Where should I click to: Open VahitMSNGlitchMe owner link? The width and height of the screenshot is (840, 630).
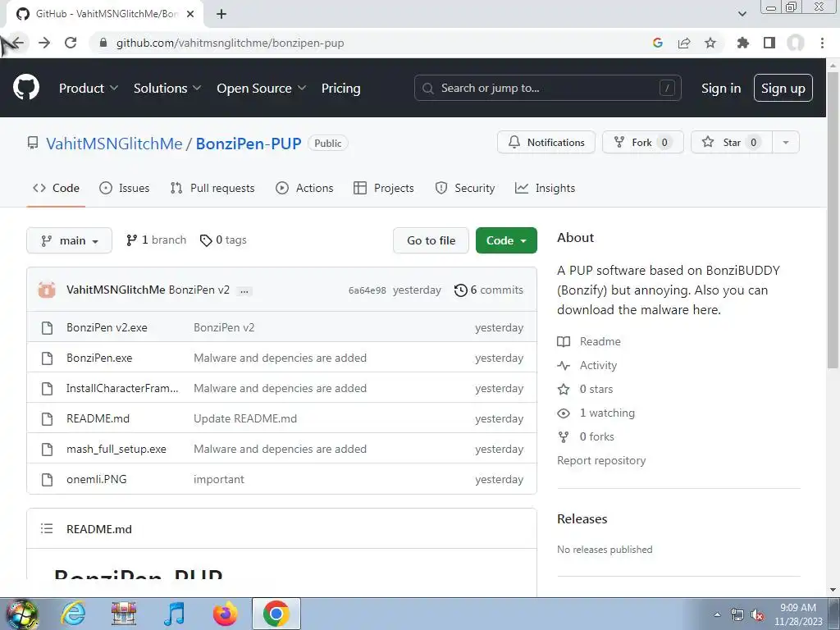click(x=114, y=144)
